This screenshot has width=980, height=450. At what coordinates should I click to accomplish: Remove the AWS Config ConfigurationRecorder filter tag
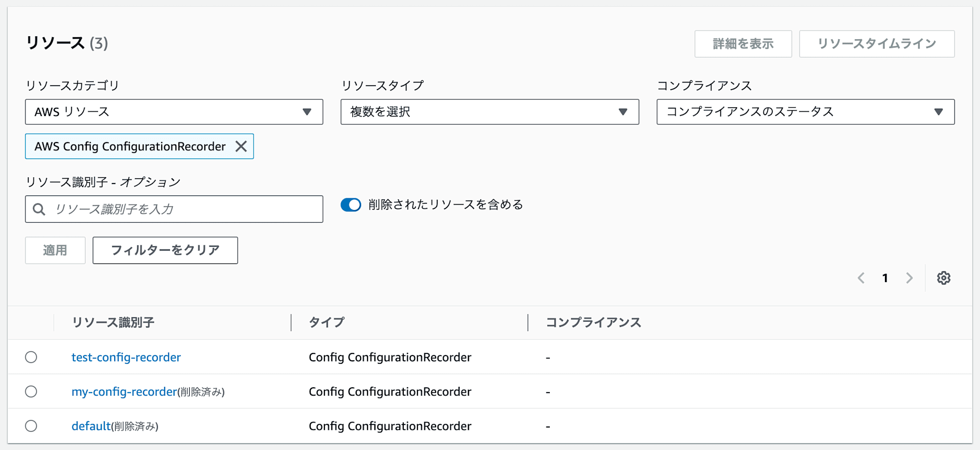(x=241, y=146)
